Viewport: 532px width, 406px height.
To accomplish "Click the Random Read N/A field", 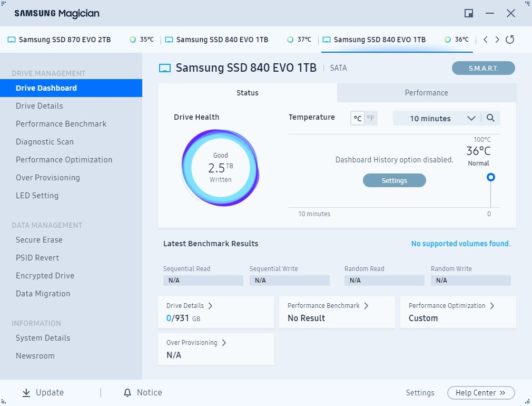I will click(385, 281).
